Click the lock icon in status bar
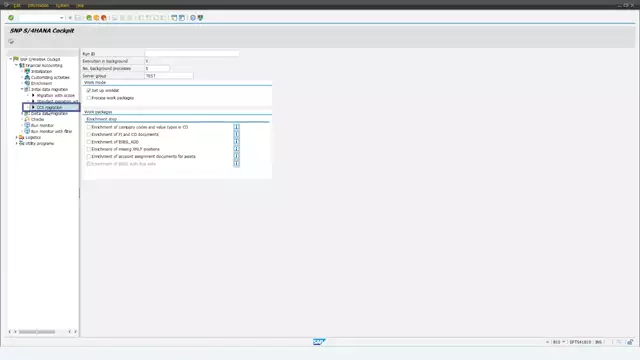 (630, 342)
